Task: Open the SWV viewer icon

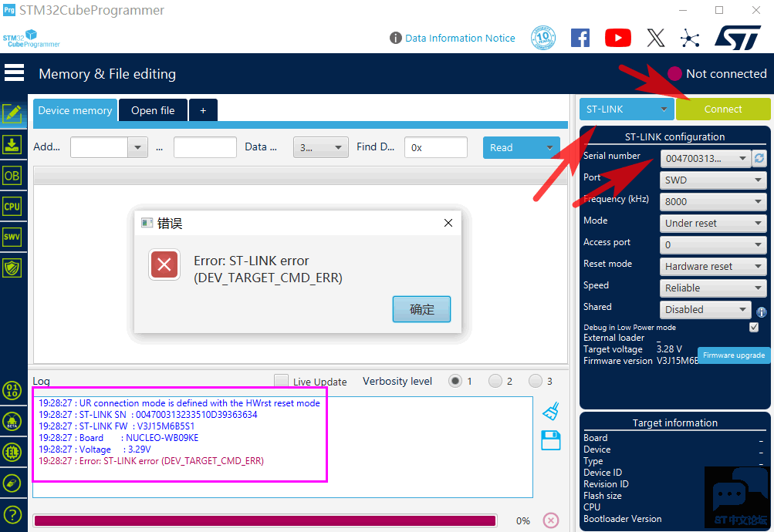Action: point(12,237)
